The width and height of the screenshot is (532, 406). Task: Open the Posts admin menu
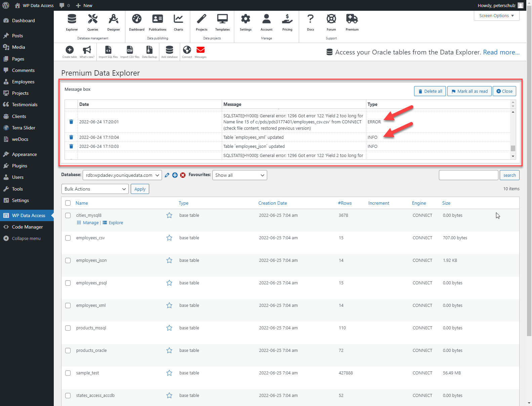[x=27, y=36]
